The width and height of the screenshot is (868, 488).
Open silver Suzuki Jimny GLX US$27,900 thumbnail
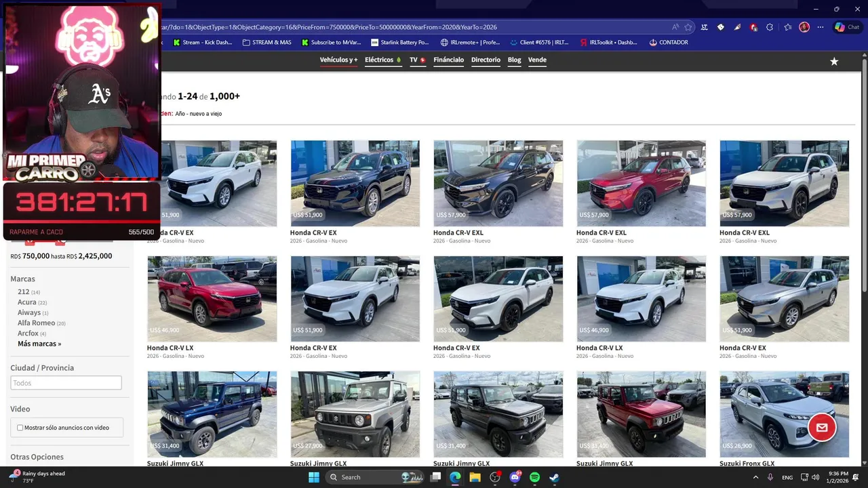tap(355, 413)
